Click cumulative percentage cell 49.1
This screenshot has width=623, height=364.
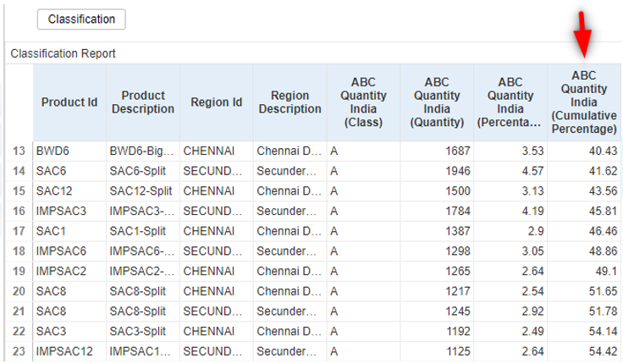[x=584, y=271]
